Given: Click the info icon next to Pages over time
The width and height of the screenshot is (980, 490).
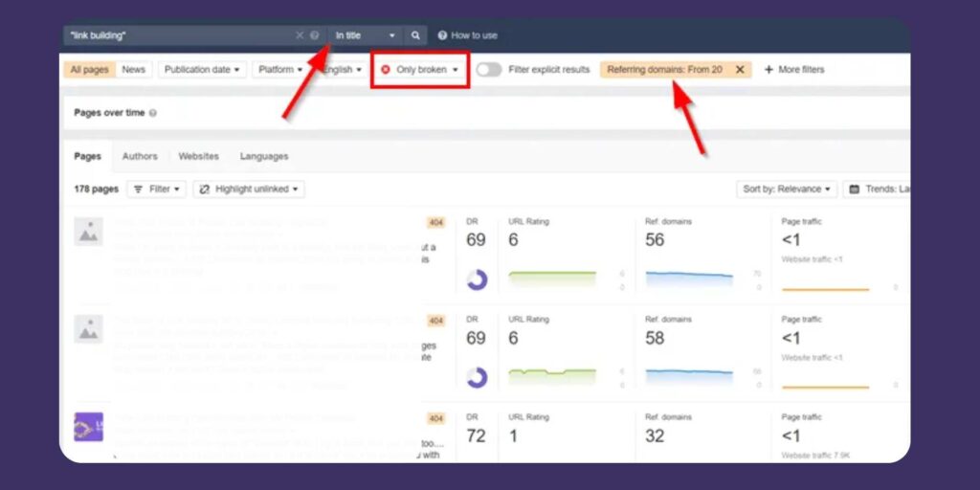Looking at the screenshot, I should [x=153, y=113].
